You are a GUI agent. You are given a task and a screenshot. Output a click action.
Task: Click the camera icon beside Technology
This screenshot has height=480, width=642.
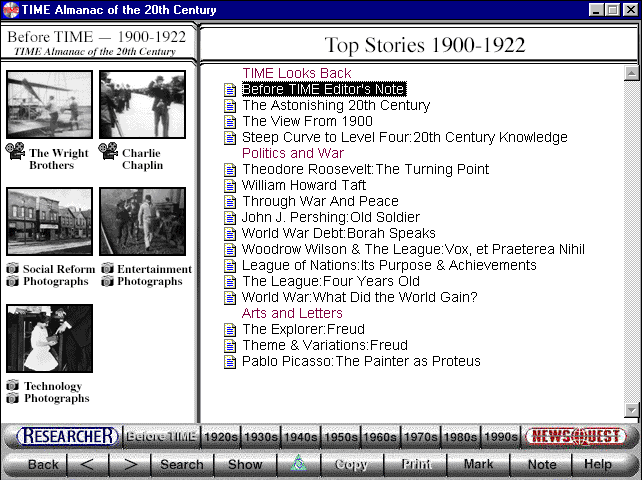coord(13,385)
